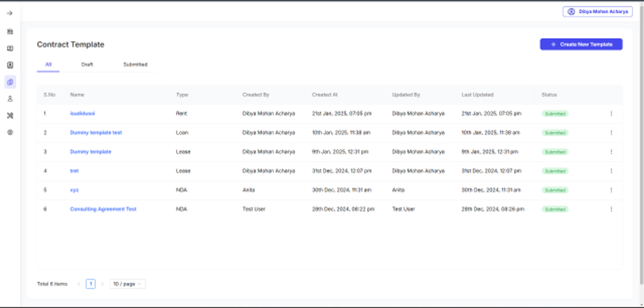Switch to the Submitted tab
Screen dimensions: 644x308
pos(135,64)
